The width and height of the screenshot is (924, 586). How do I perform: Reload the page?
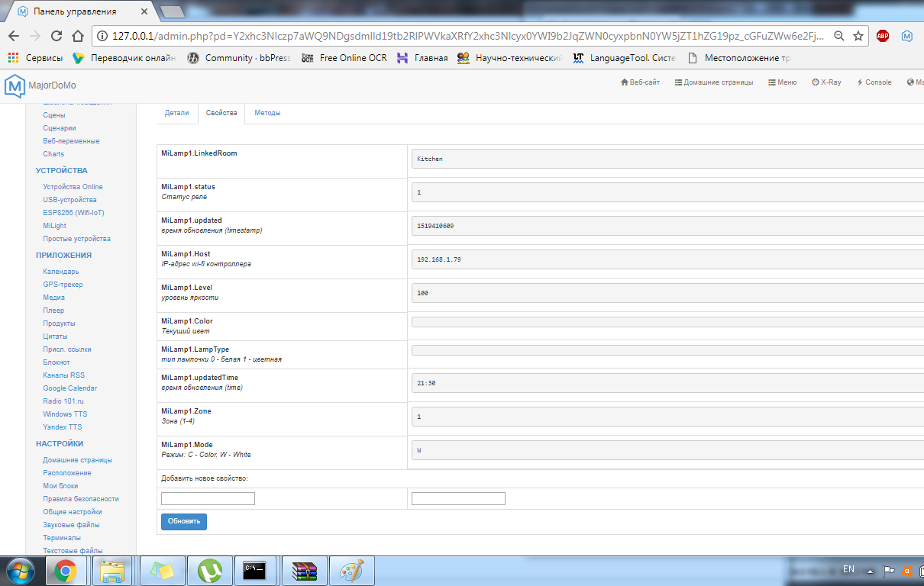coord(56,36)
